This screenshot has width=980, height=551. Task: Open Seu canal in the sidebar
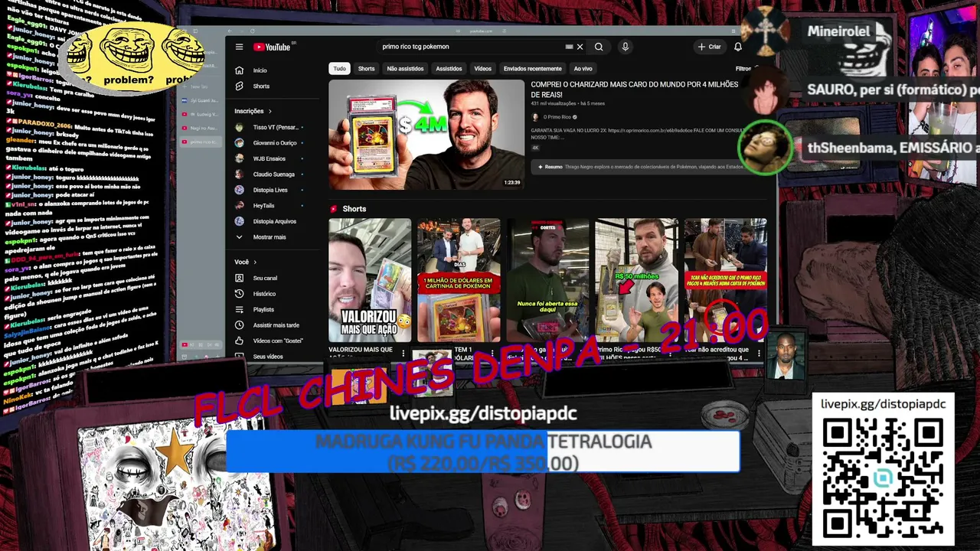(x=272, y=278)
